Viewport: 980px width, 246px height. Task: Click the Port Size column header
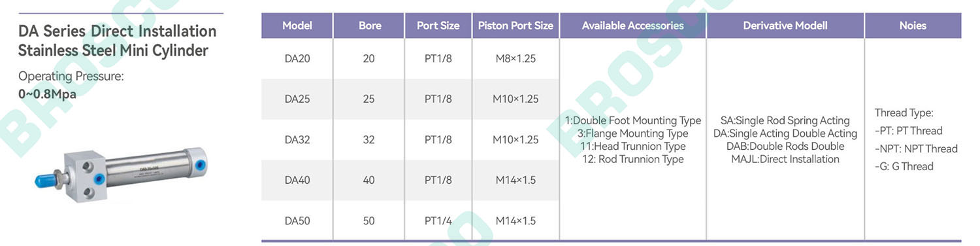click(438, 26)
